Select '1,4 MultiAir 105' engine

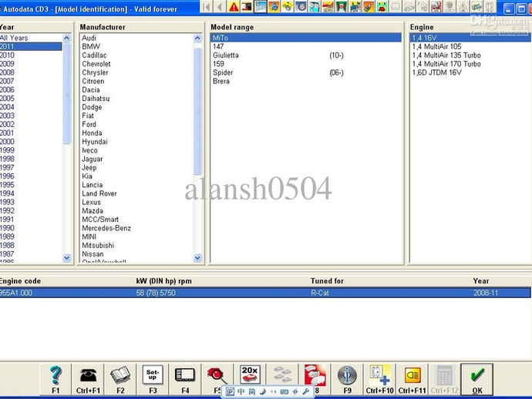tap(471, 46)
